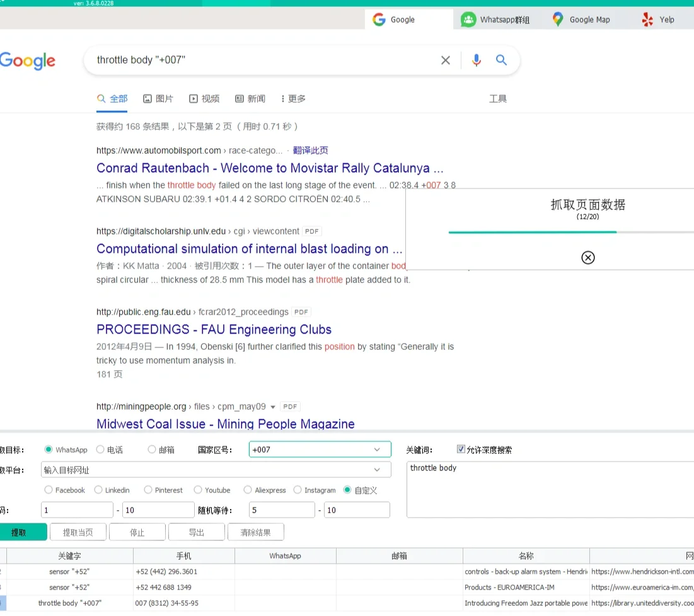
Task: Switch to Yelp tab
Action: tap(657, 20)
